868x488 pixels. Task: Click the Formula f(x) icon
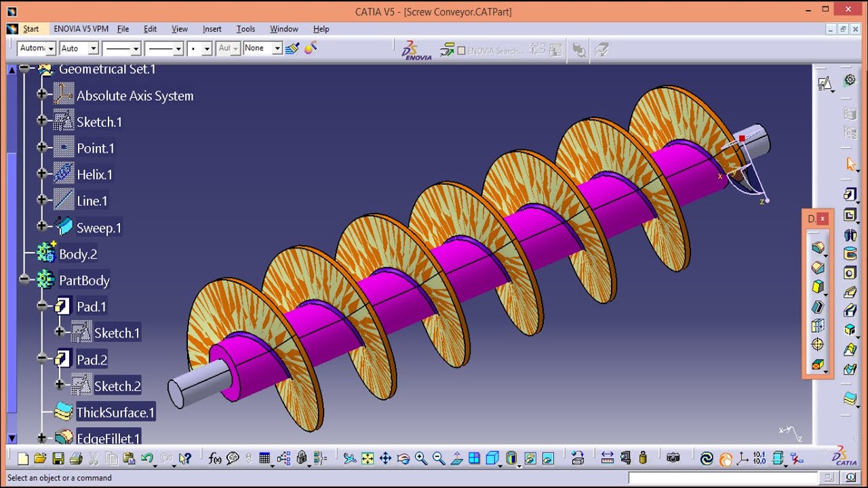215,459
